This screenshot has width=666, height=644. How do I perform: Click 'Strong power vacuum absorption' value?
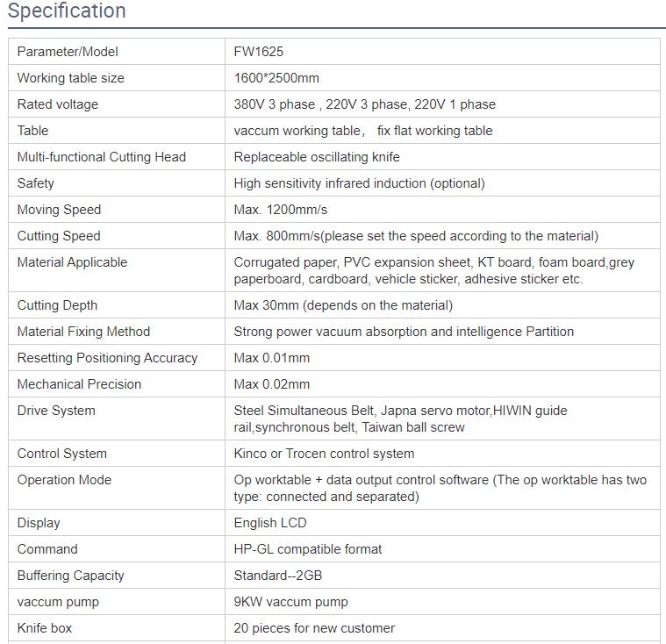[x=331, y=332]
